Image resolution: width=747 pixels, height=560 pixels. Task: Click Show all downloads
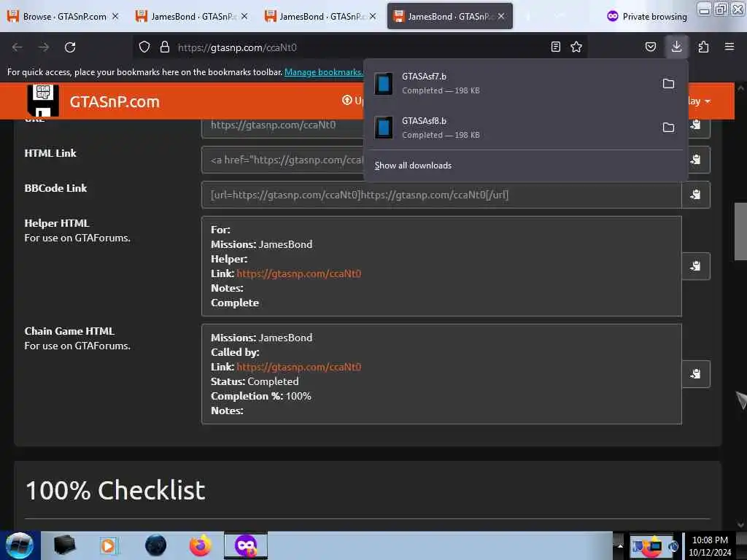point(413,166)
